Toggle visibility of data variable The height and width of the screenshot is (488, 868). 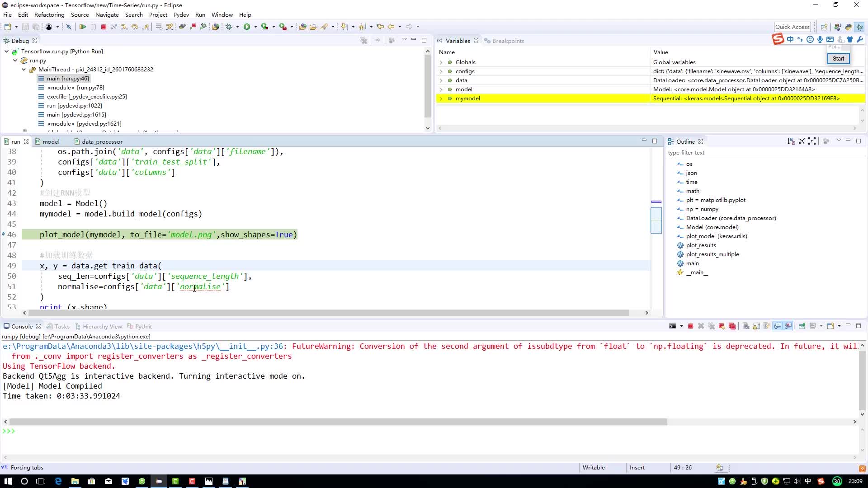[x=441, y=80]
